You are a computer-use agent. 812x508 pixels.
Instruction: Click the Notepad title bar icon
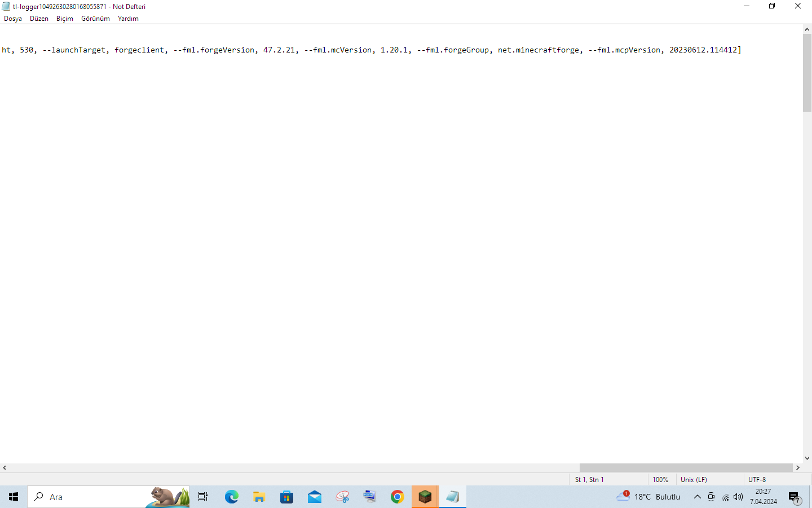(x=6, y=6)
